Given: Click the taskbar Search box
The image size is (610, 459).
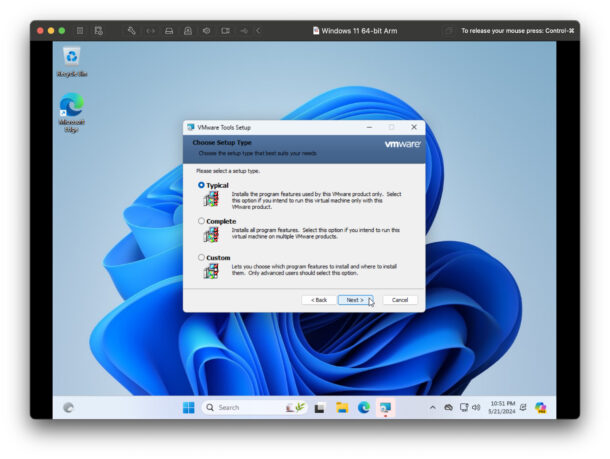Looking at the screenshot, I should coord(240,408).
